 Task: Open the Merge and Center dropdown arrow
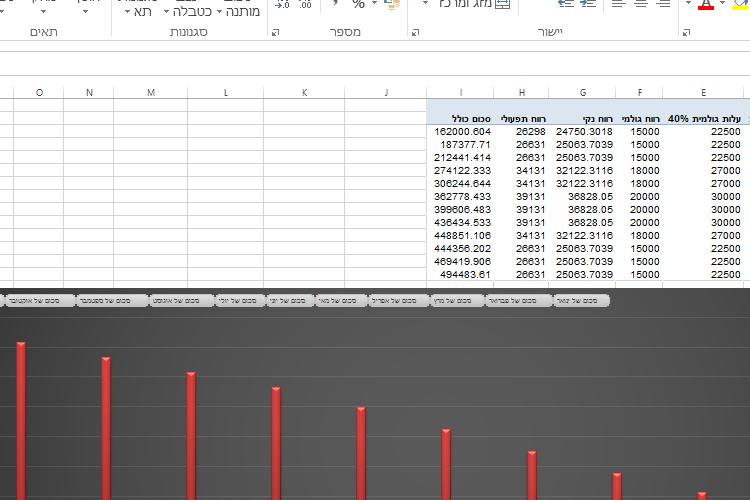click(x=425, y=3)
